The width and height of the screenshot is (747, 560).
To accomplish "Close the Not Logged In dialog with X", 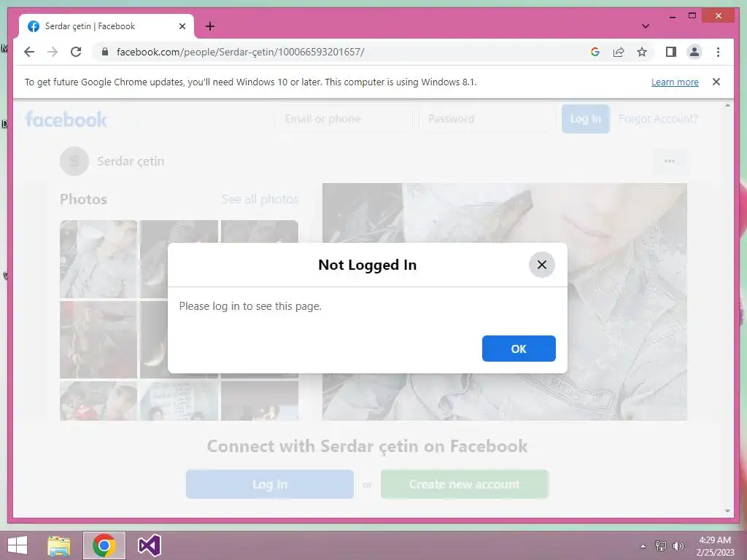I will (542, 265).
